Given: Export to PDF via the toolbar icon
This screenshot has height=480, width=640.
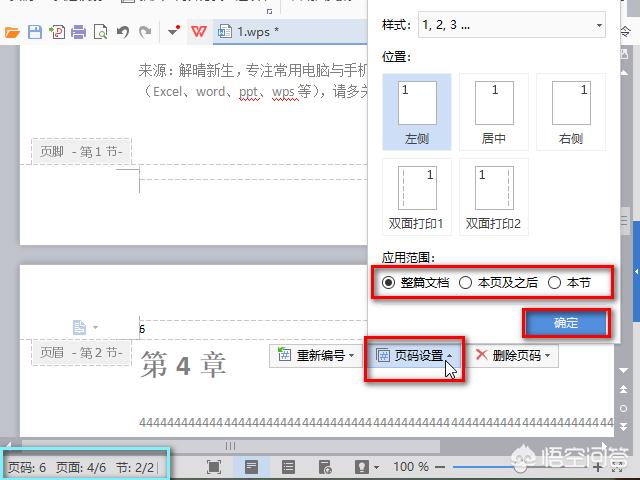Looking at the screenshot, I should click(57, 32).
